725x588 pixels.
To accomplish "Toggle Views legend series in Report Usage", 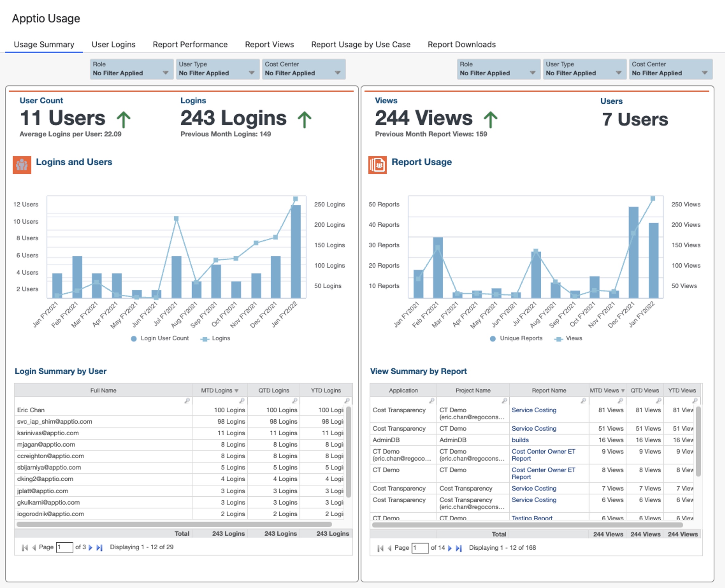I will (568, 338).
